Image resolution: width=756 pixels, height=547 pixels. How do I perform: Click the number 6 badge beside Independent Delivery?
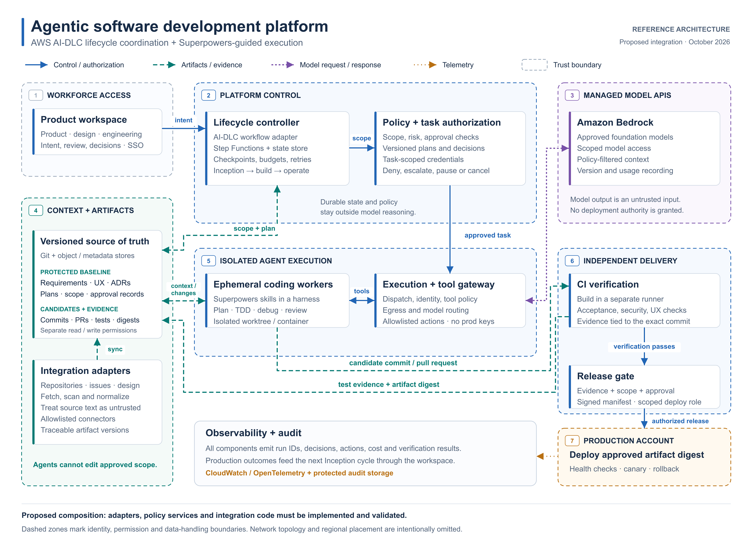coord(572,261)
